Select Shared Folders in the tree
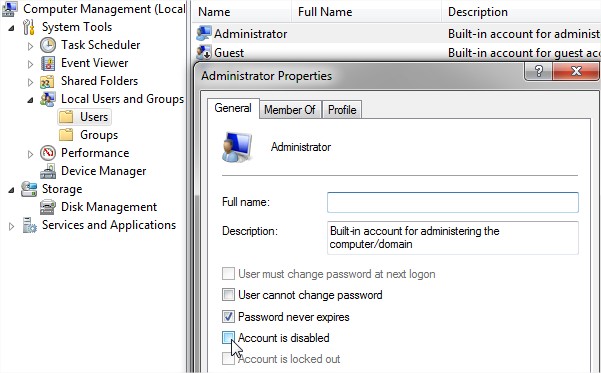 click(x=99, y=81)
